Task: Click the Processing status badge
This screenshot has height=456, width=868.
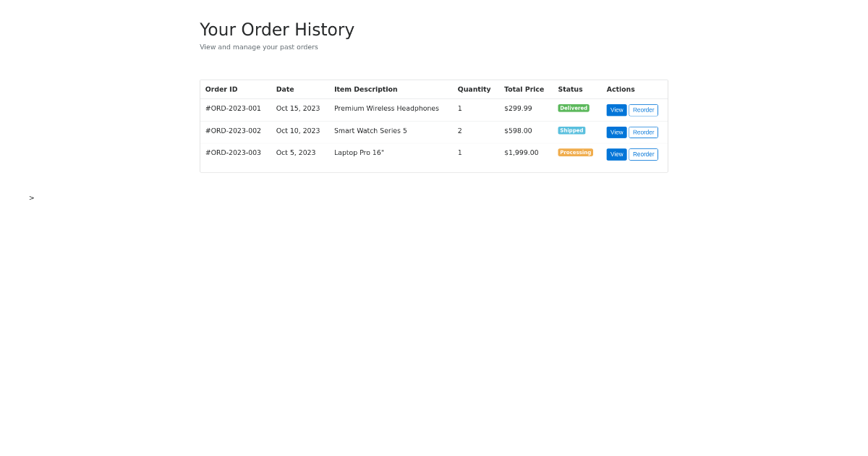Action: point(575,153)
